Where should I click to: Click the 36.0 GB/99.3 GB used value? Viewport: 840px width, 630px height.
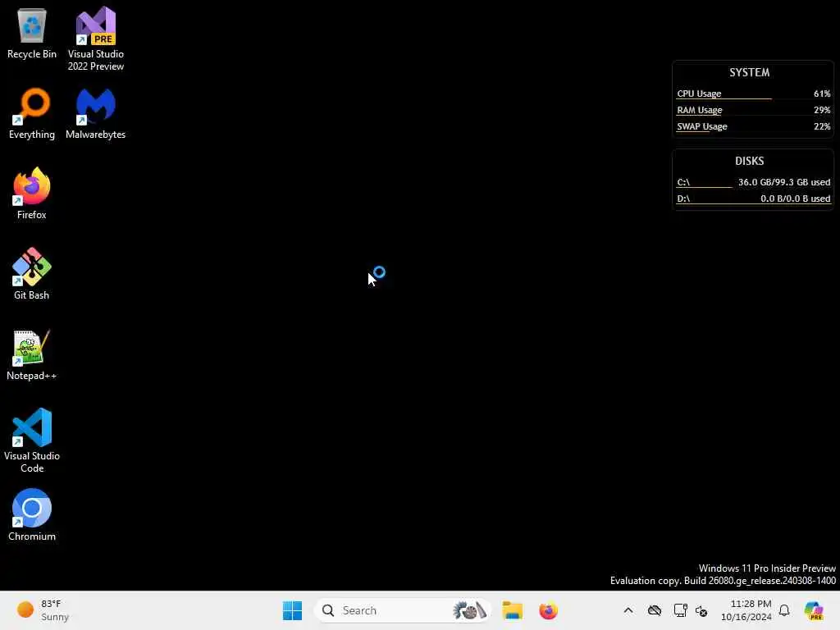click(x=784, y=182)
